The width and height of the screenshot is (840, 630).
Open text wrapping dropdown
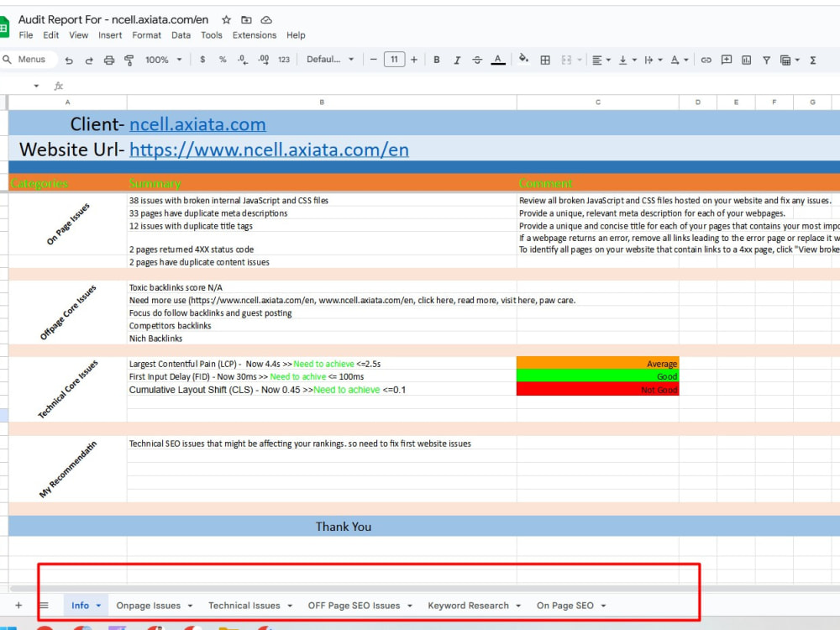click(654, 60)
